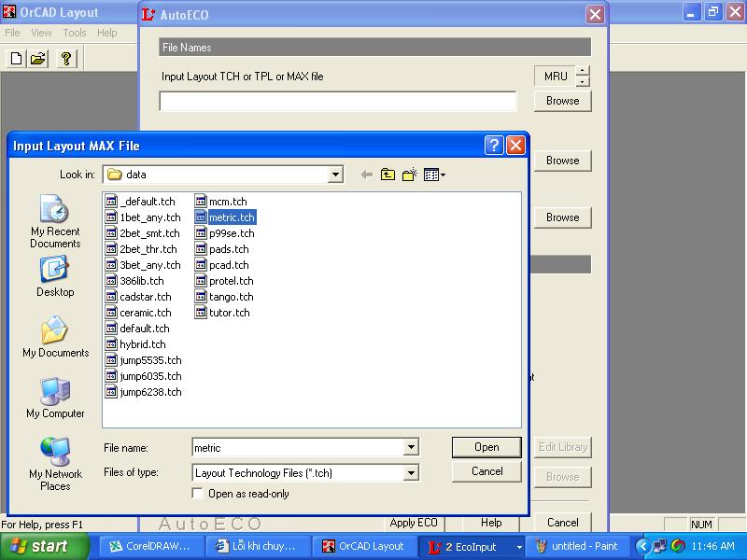
Task: Select 2bet_smt.tch file
Action: 143,233
